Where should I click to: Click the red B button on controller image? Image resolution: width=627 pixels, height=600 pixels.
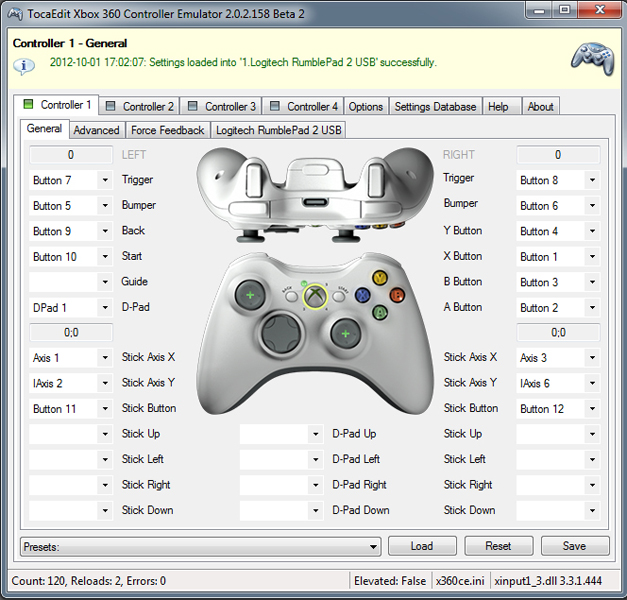coord(397,295)
